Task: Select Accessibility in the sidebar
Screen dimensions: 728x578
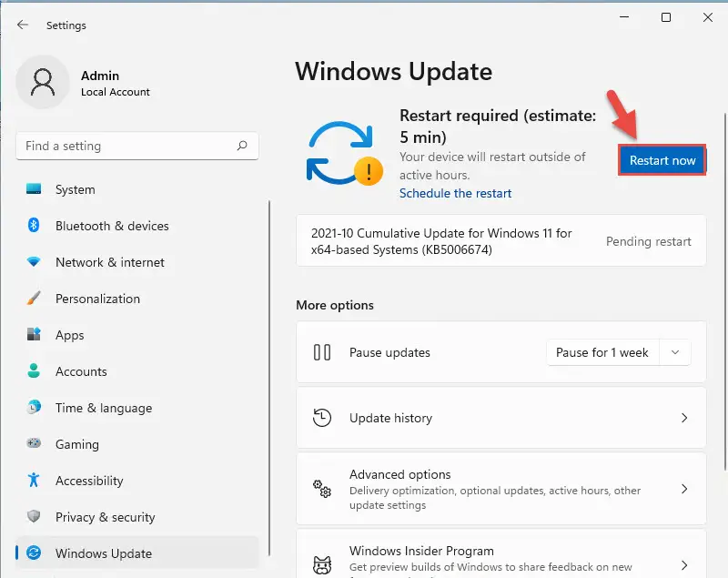Action: click(x=89, y=481)
